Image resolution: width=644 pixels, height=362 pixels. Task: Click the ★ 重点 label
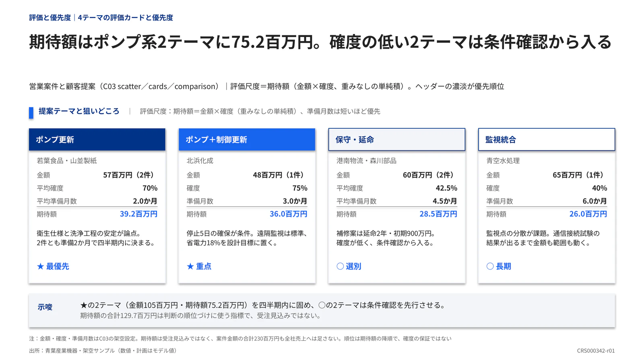click(x=199, y=266)
